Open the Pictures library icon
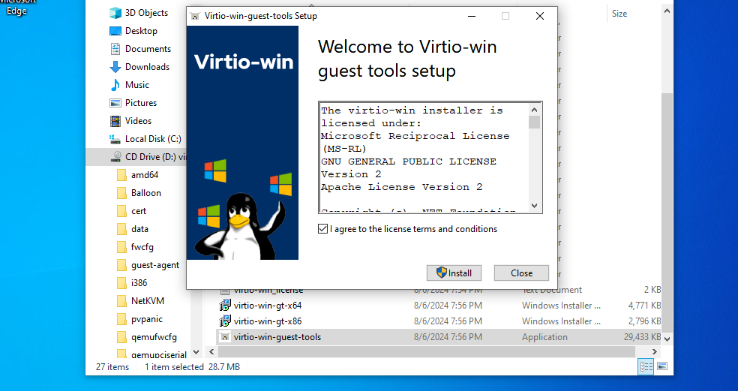The height and width of the screenshot is (391, 738). click(115, 103)
